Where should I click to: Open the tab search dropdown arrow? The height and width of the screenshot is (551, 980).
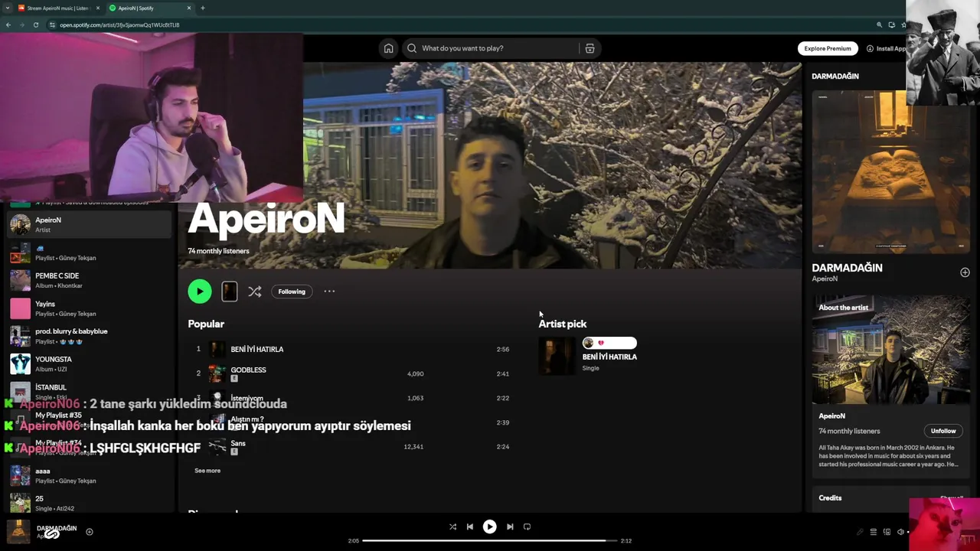7,8
